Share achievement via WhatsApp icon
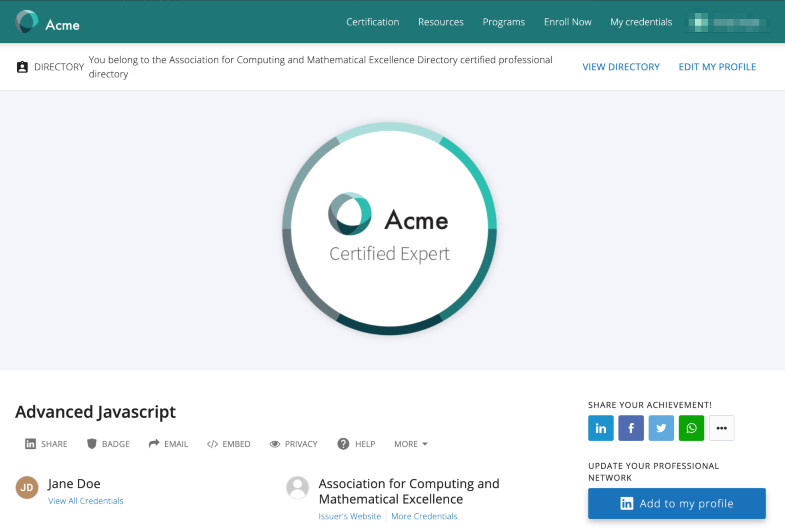785x532 pixels. pos(691,428)
